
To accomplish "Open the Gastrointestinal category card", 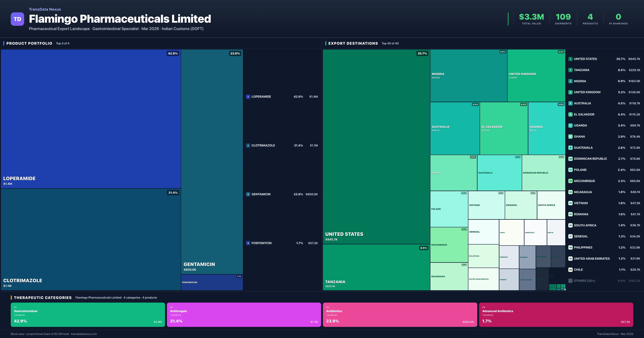I will (88, 315).
